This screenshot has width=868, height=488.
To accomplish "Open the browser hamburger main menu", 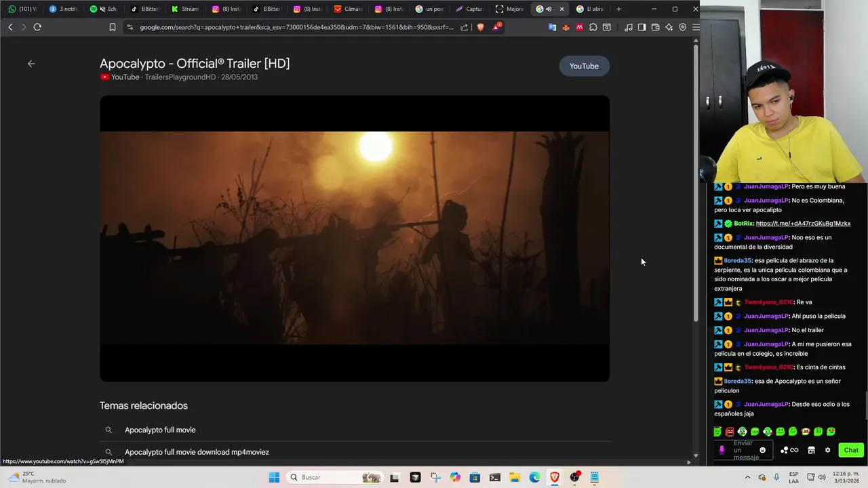I will click(696, 27).
